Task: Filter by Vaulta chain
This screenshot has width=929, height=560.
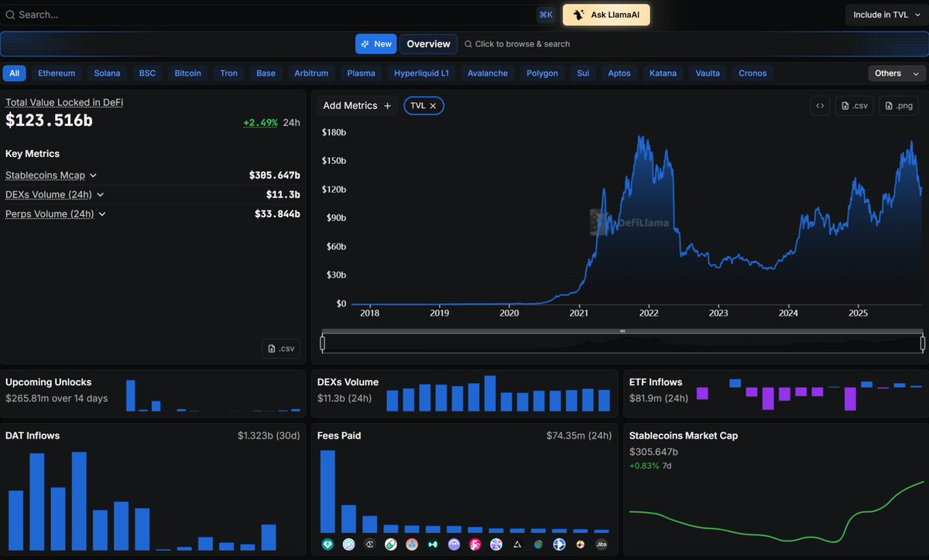Action: [708, 73]
